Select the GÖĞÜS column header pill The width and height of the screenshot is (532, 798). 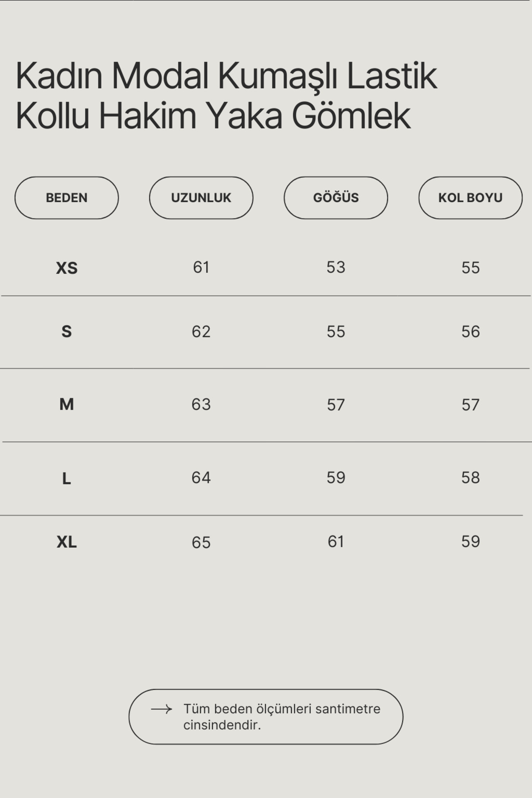tap(336, 198)
